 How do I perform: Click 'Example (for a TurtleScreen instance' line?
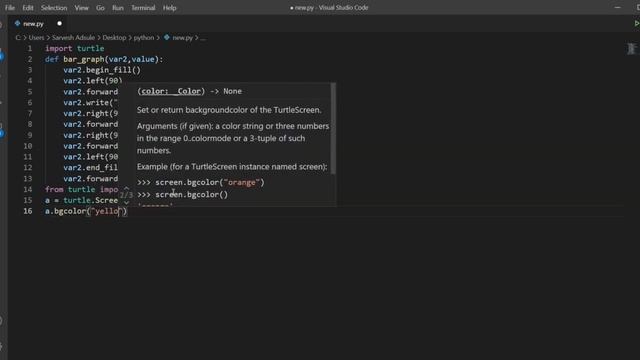(232, 167)
